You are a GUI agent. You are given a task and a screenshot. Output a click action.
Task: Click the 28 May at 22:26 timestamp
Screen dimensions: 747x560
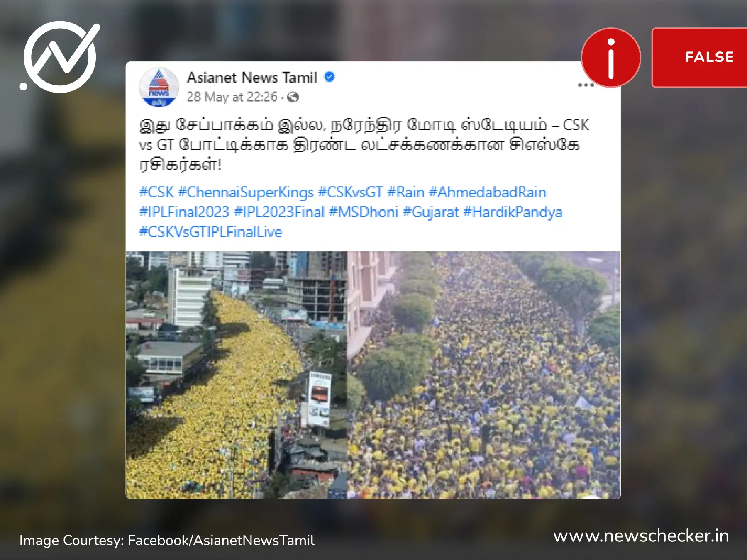tap(232, 97)
